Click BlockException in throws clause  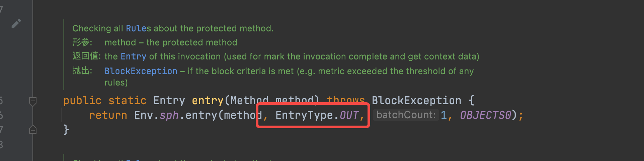pos(416,101)
